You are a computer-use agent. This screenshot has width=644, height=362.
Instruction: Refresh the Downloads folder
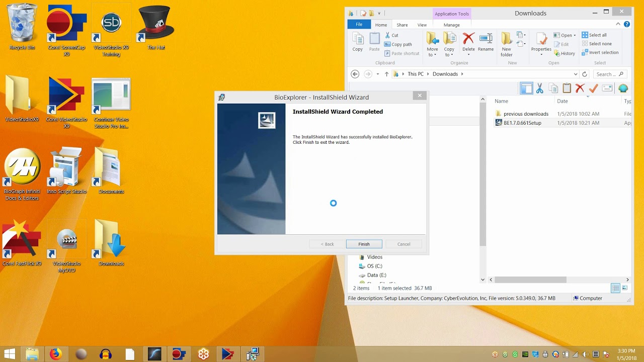tap(585, 74)
